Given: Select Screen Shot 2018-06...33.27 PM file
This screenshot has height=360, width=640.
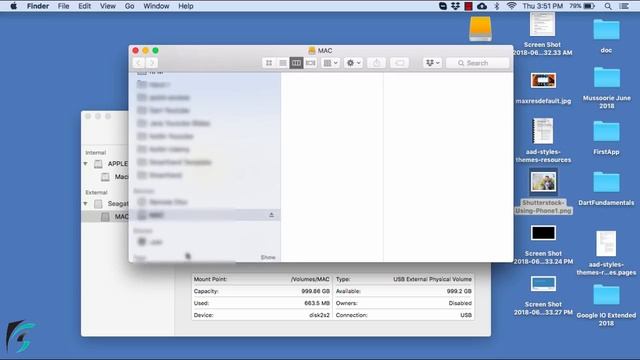Looking at the screenshot, I should 543,284.
